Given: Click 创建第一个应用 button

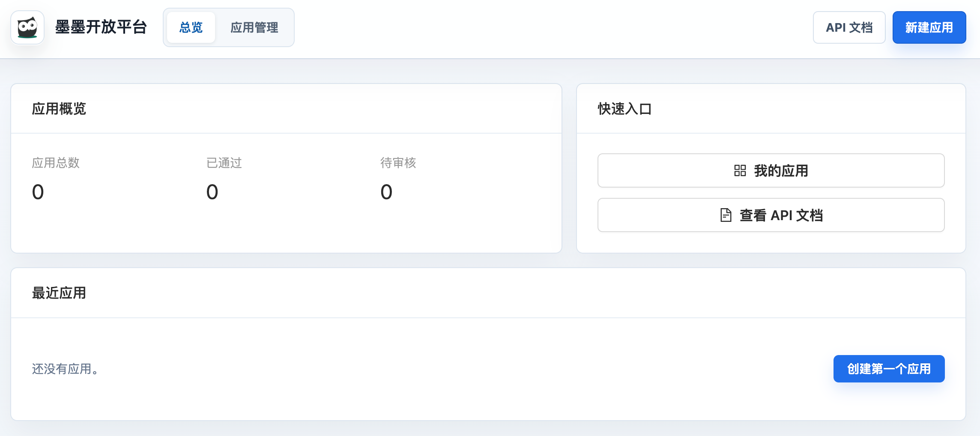Looking at the screenshot, I should 889,369.
